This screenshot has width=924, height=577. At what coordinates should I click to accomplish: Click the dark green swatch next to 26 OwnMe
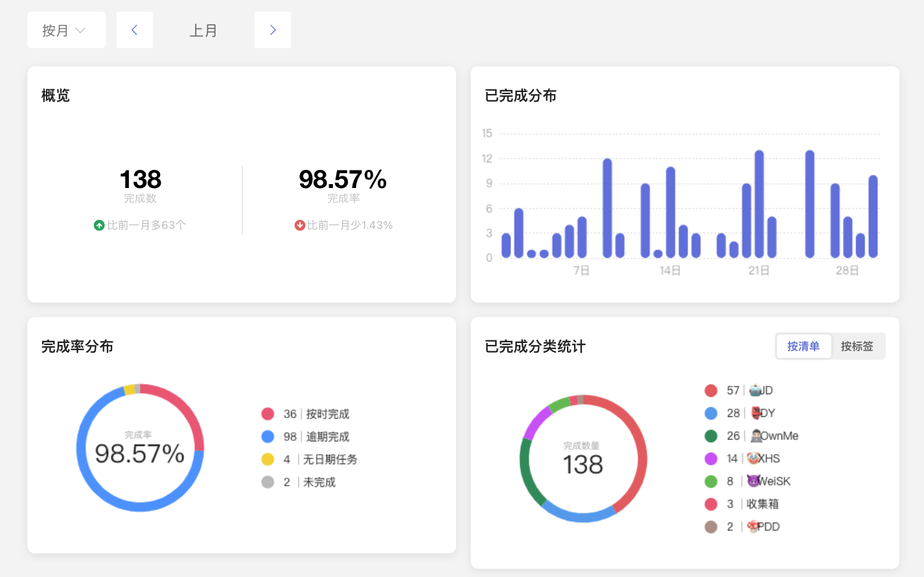711,436
